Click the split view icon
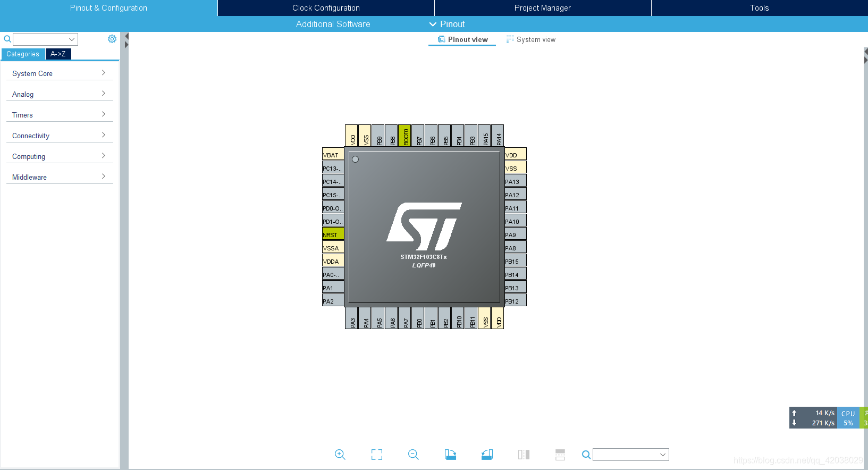Screen dimensions: 868x470 click(x=524, y=455)
